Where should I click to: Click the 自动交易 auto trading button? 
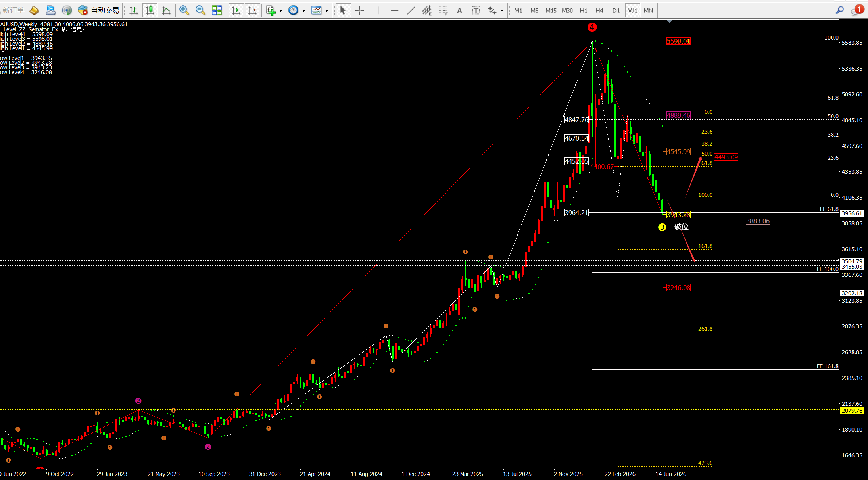(x=99, y=10)
